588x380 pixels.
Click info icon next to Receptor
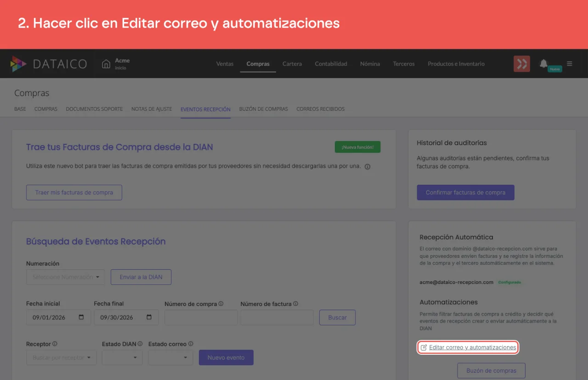[55, 344]
